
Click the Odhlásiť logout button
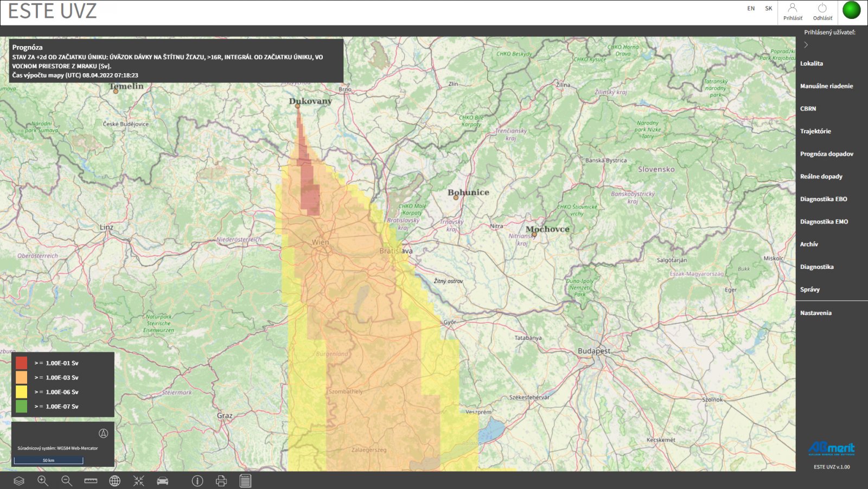point(822,12)
